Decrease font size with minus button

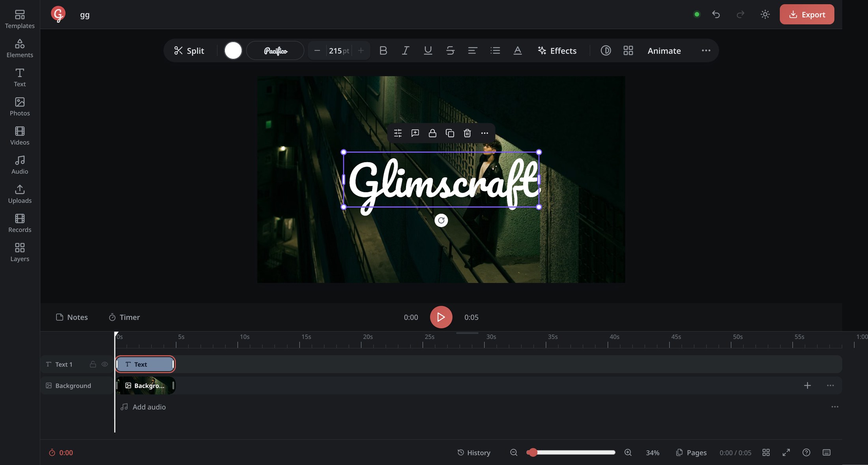317,51
